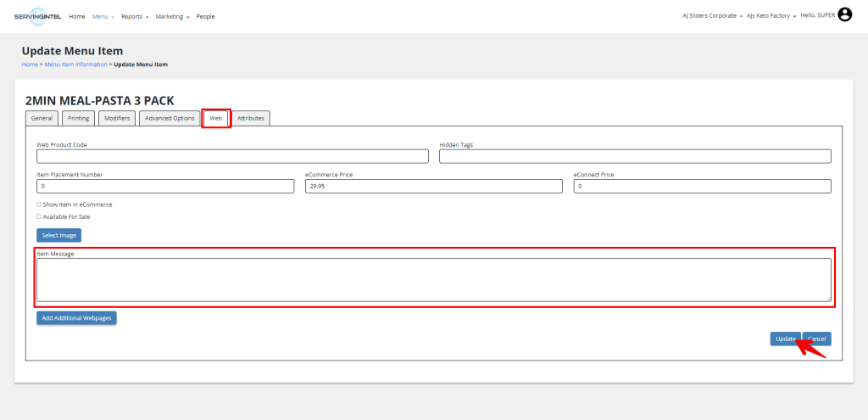This screenshot has height=420, width=868.
Task: Select the Advanced Options tab
Action: click(x=170, y=118)
